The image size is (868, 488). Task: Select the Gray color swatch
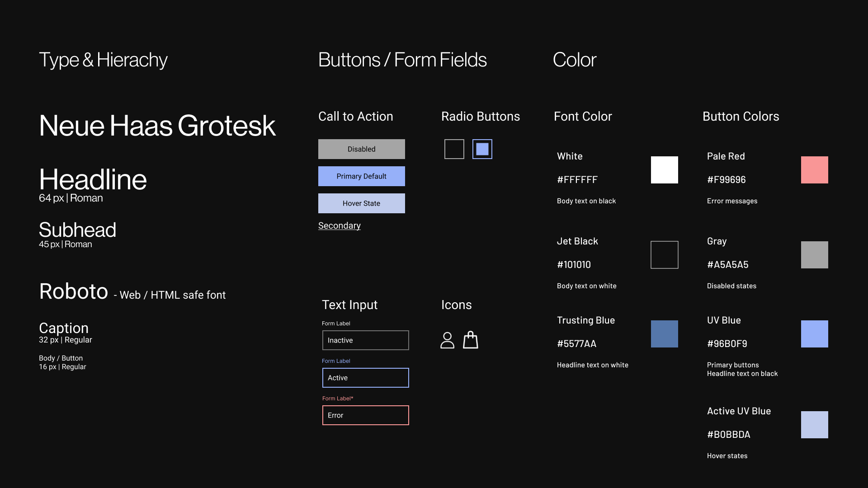814,255
